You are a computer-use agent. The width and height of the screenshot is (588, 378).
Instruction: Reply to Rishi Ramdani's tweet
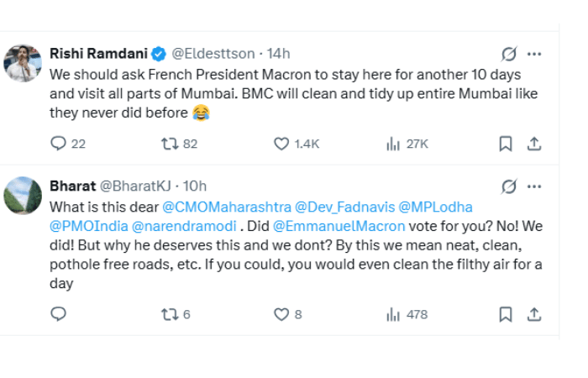click(59, 144)
